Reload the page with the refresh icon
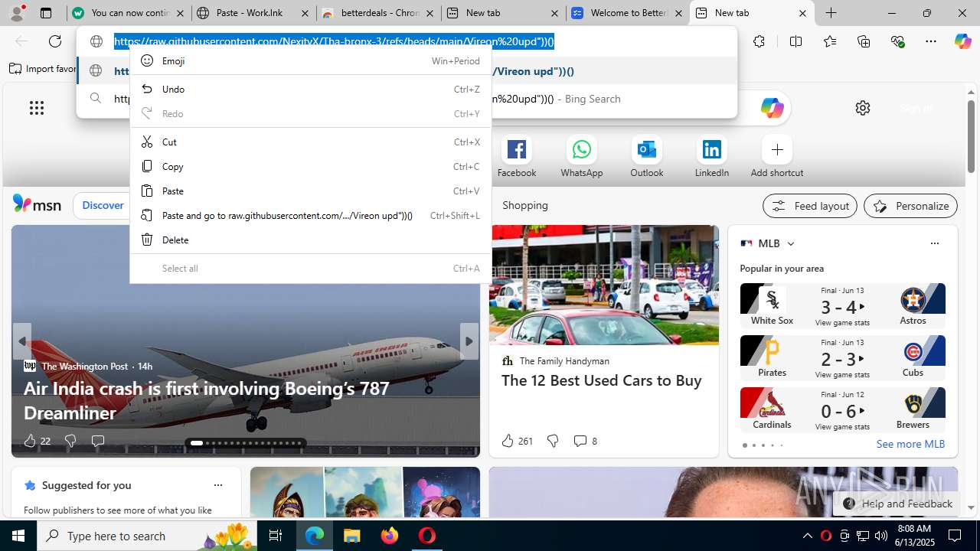Screen dimensions: 980x551 click(55, 41)
